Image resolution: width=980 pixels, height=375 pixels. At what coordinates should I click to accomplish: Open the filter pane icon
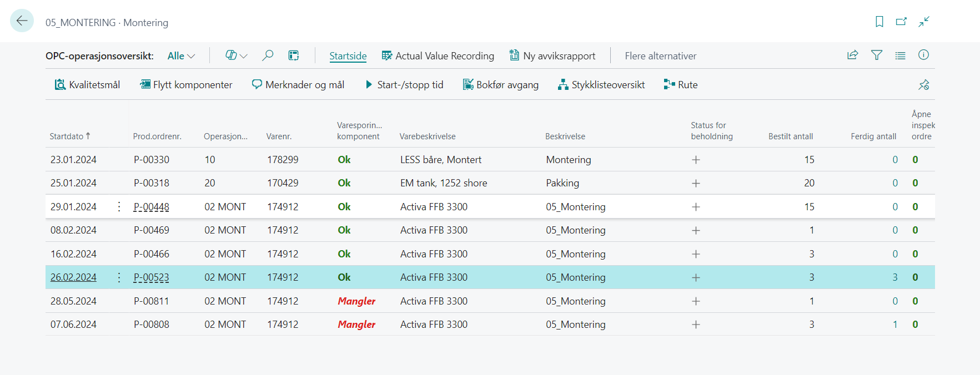[x=876, y=55]
